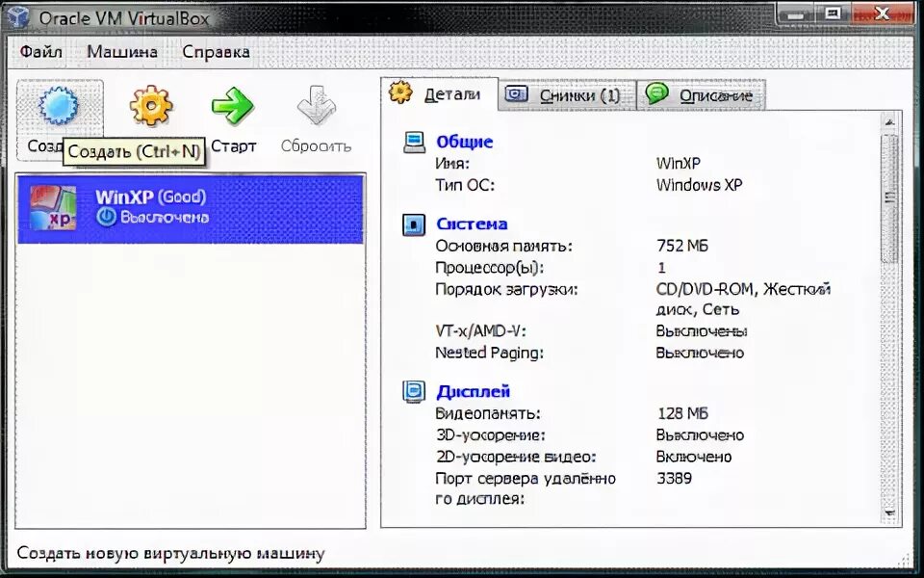
Task: Click the 3389 remote display port value
Action: tap(674, 479)
